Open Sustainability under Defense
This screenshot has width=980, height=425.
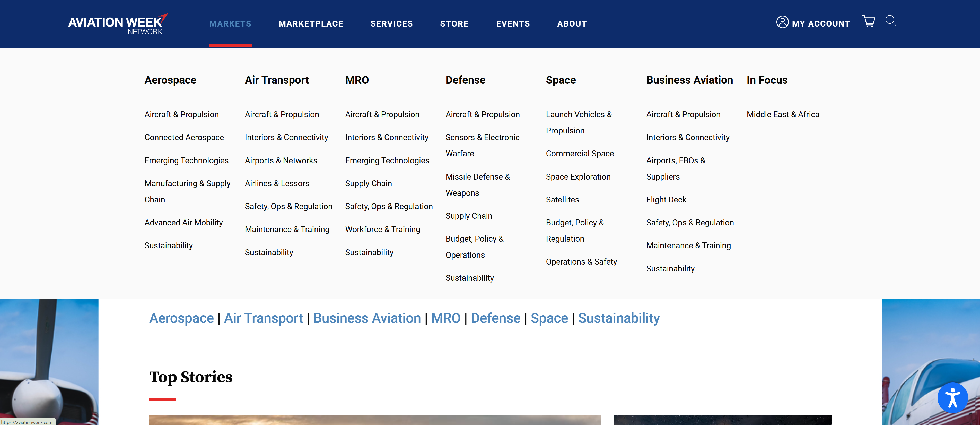pos(469,278)
